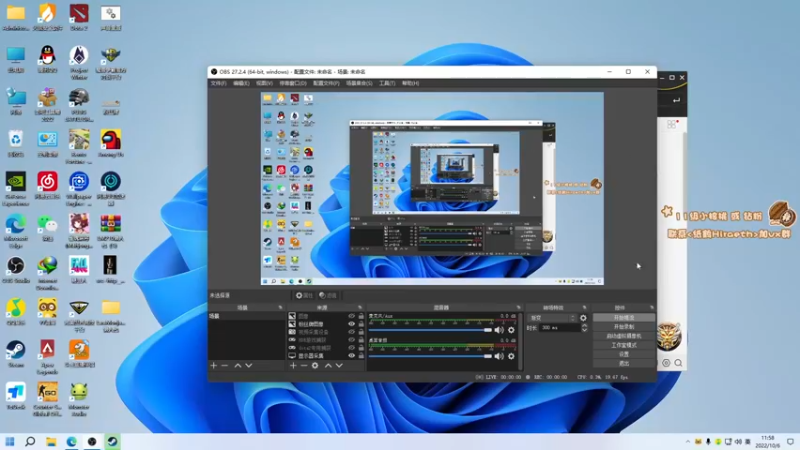Enable Studio Mode from Controls

624,345
